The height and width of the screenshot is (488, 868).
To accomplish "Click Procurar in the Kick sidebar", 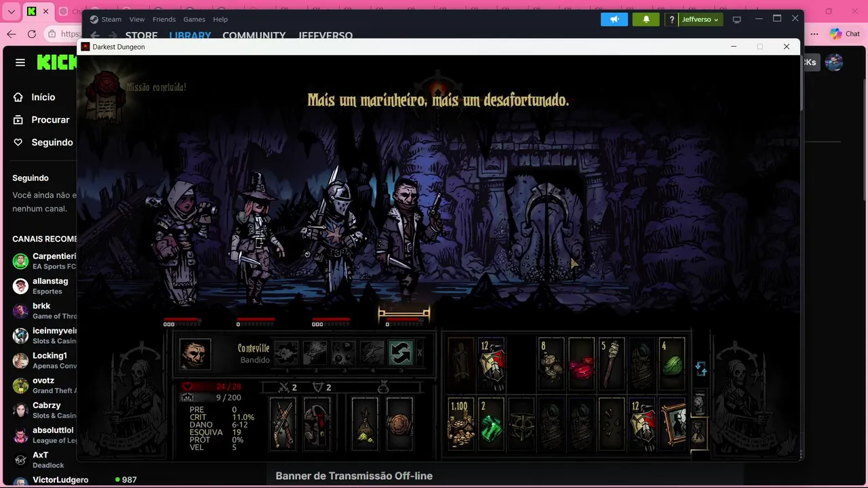I will point(41,119).
